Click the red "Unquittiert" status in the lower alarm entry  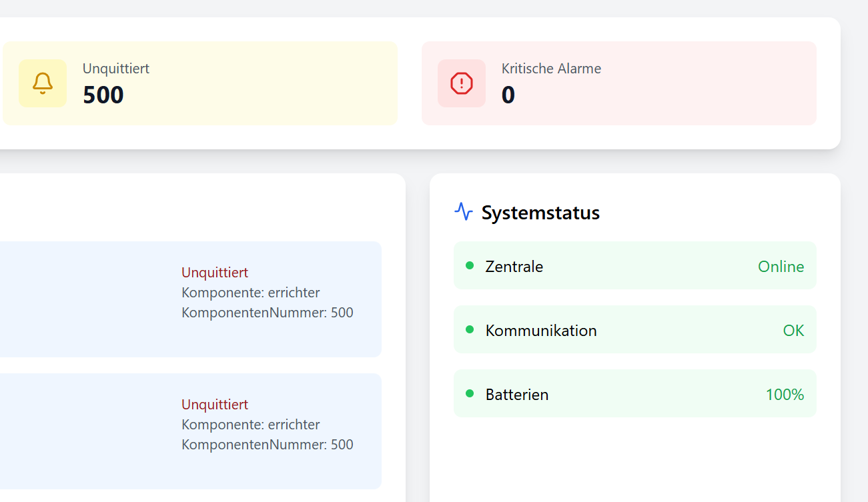click(x=215, y=404)
